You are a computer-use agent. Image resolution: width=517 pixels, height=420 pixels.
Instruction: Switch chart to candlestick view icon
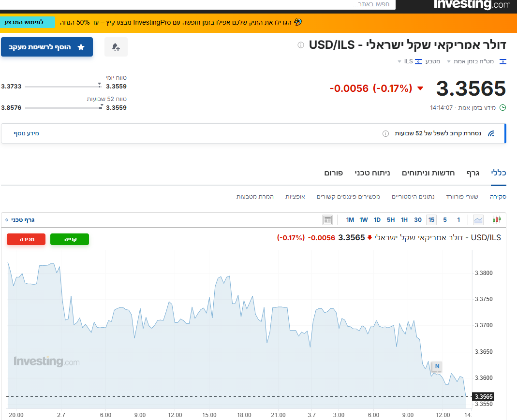coord(496,220)
